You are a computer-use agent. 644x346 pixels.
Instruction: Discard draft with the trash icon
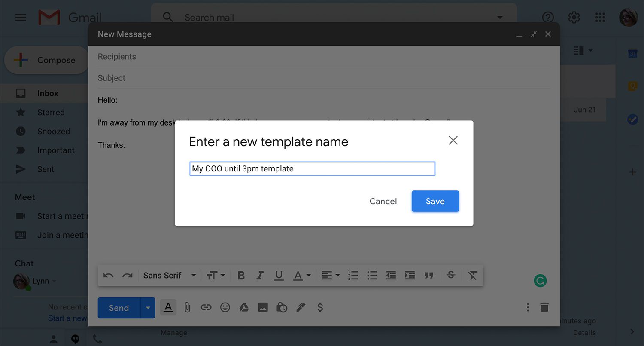click(544, 307)
